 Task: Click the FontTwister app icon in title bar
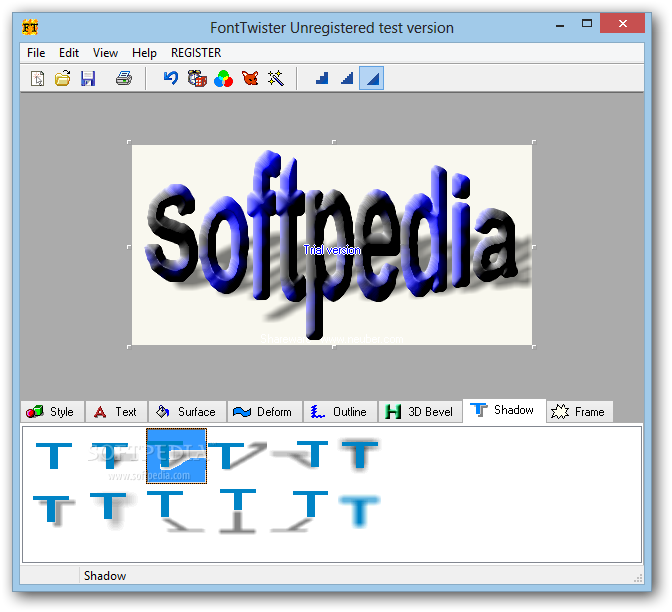(x=30, y=27)
